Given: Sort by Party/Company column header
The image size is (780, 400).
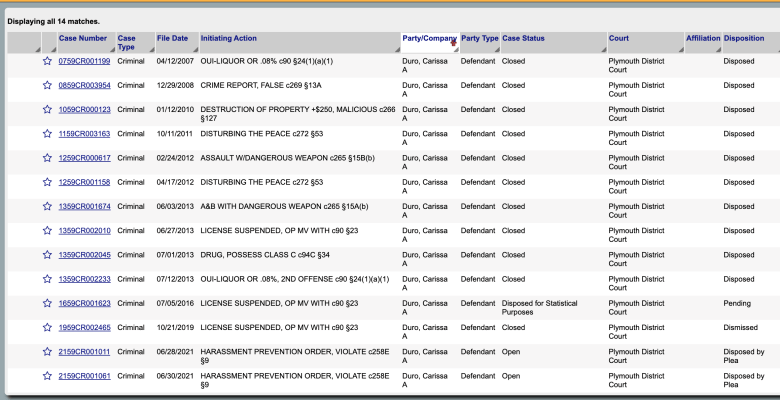Looking at the screenshot, I should pos(429,38).
